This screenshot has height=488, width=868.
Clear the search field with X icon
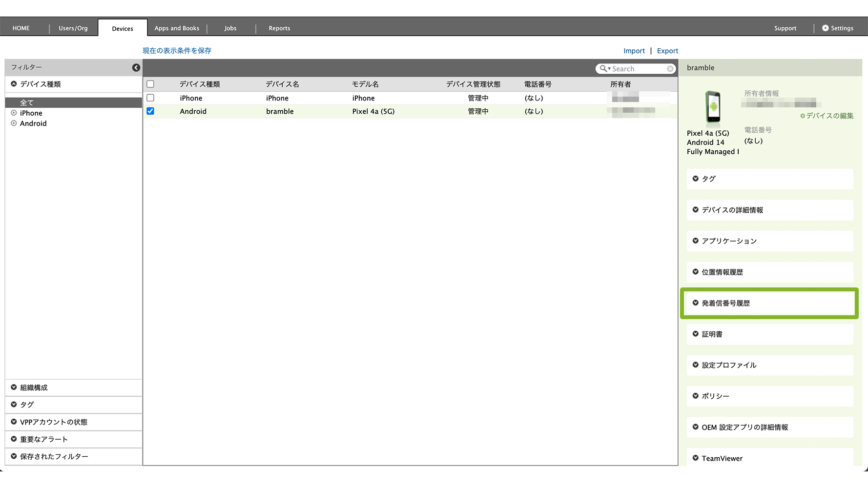(670, 69)
